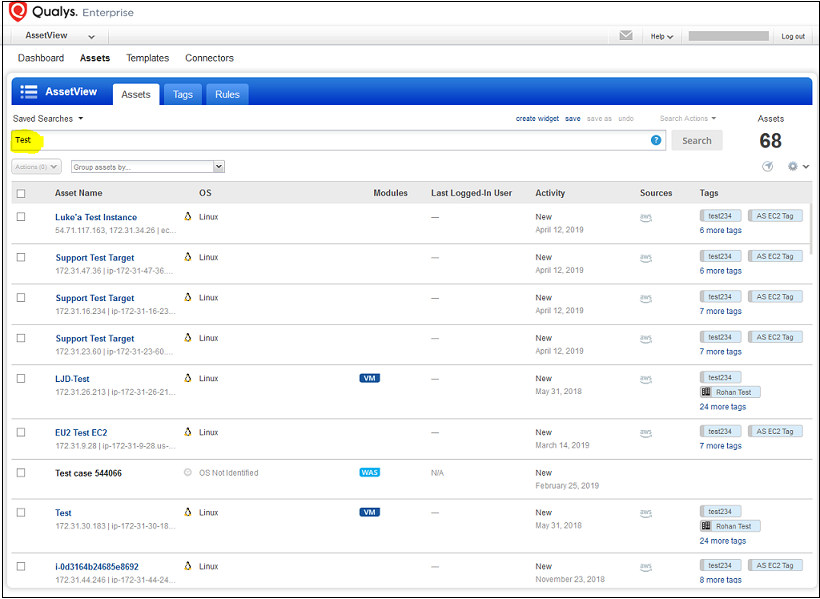Click the Qualys logo icon
The width and height of the screenshot is (820, 599).
(16, 12)
